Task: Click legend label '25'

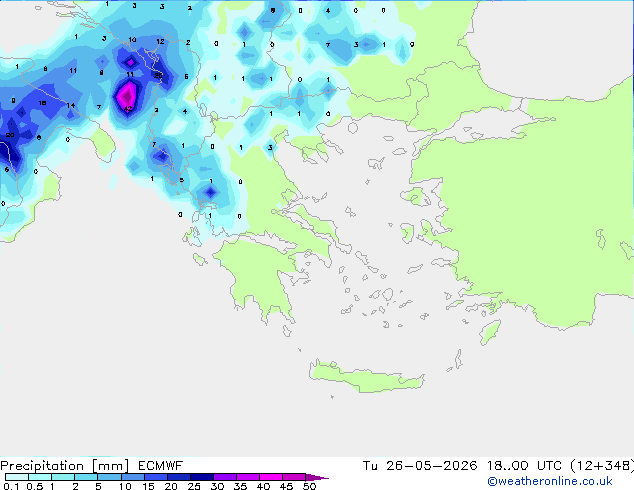Action: (194, 486)
